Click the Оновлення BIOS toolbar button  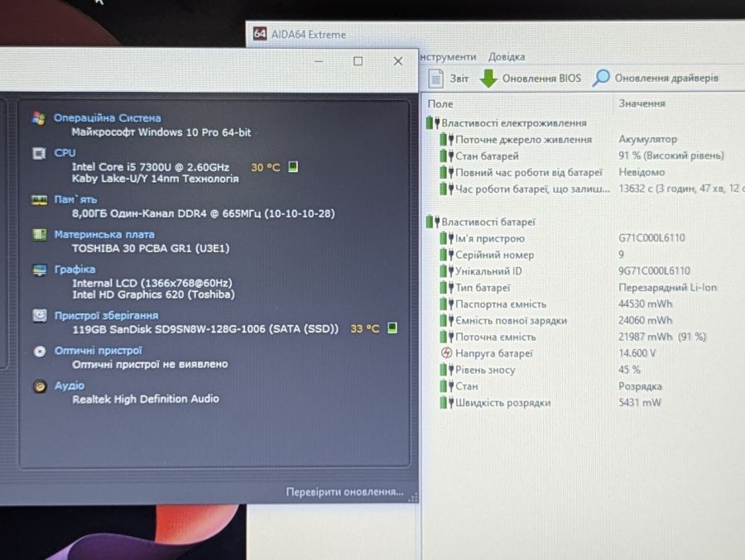(531, 79)
